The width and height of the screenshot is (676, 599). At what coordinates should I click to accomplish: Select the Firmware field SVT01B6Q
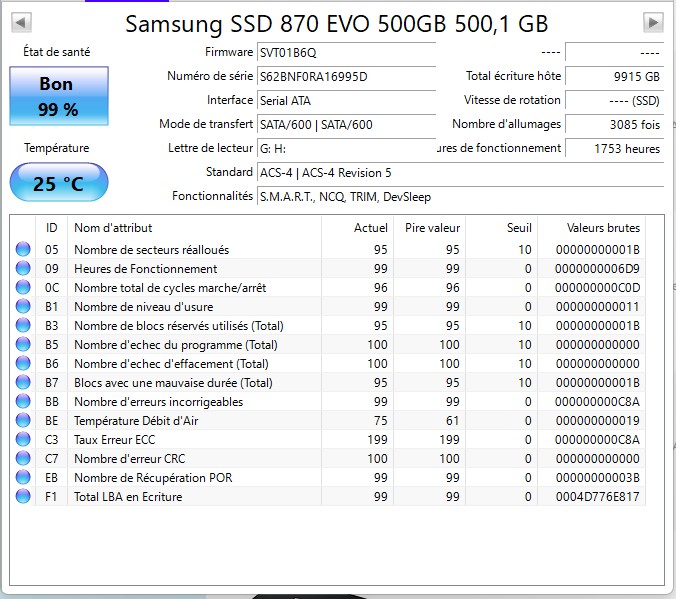[x=346, y=53]
